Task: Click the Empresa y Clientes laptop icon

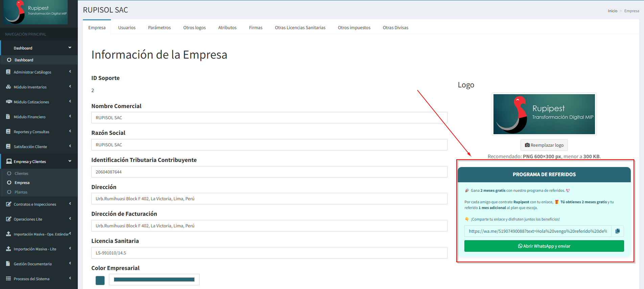Action: (9, 161)
